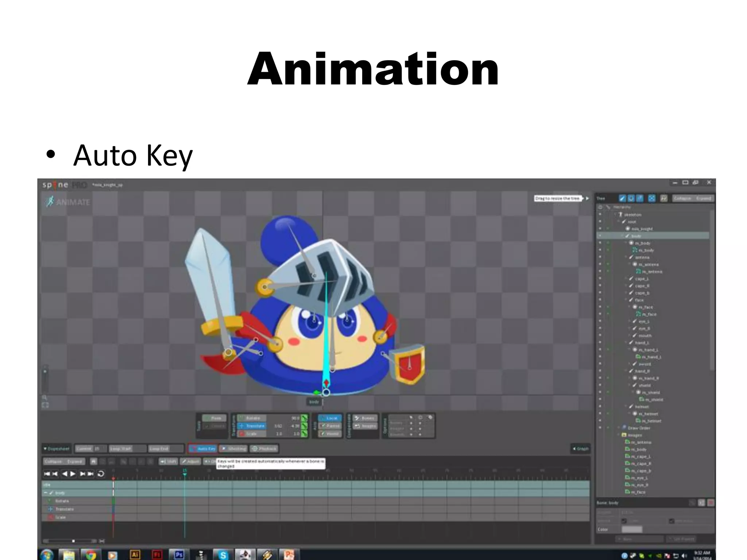Viewport: 747px width, 560px height.
Task: Click the show bones filter icon in Tree
Action: pyautogui.click(x=622, y=198)
